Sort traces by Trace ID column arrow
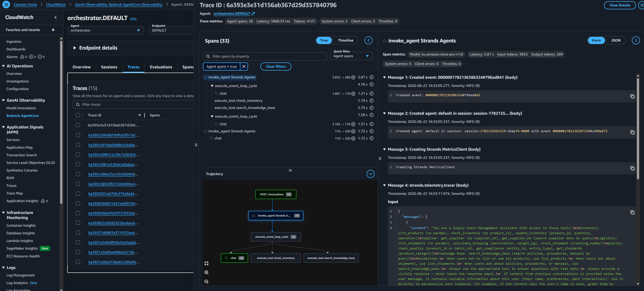 tap(140, 115)
